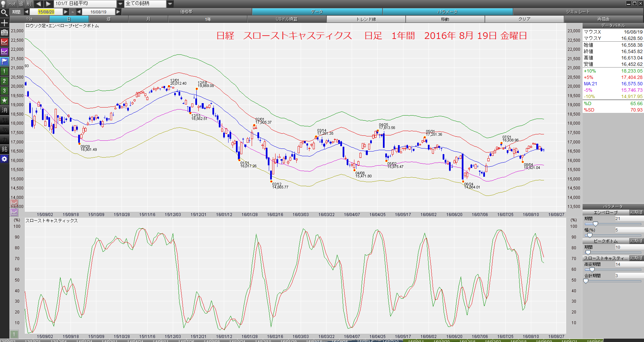Step end date 16/08/19 backward
The image size is (644, 342).
point(79,12)
